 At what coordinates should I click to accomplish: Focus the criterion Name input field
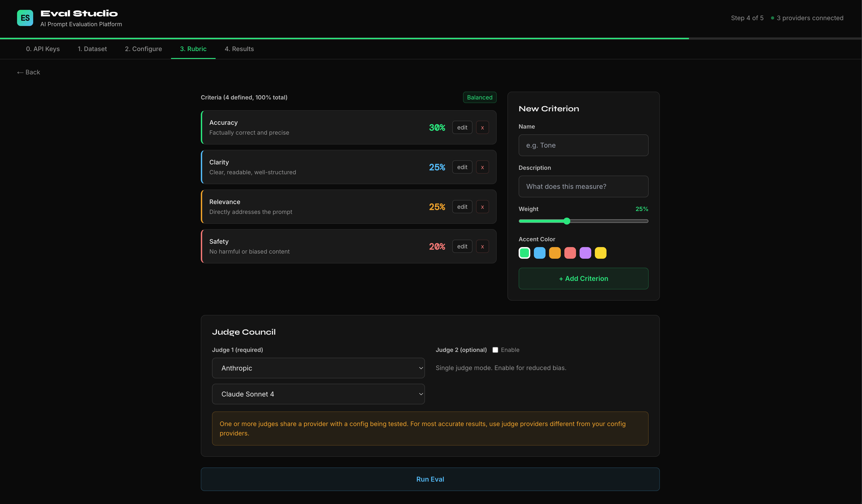[x=583, y=145]
